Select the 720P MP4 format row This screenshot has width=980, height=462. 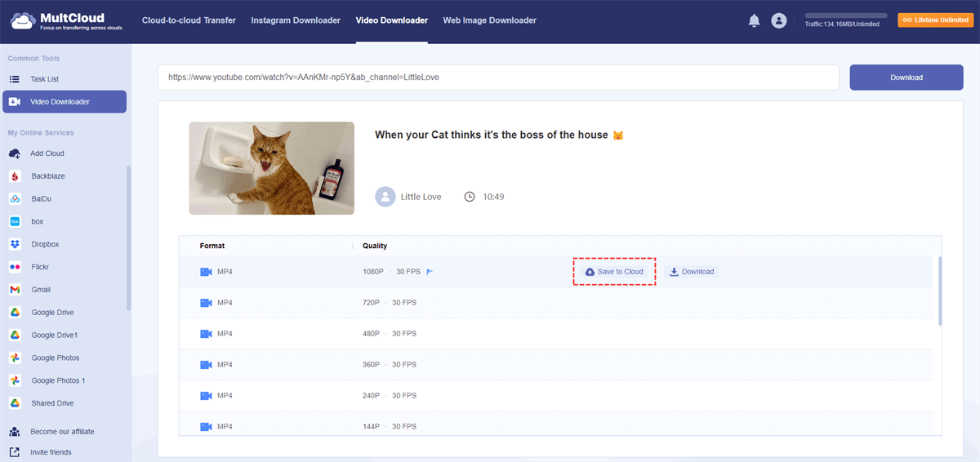[555, 303]
